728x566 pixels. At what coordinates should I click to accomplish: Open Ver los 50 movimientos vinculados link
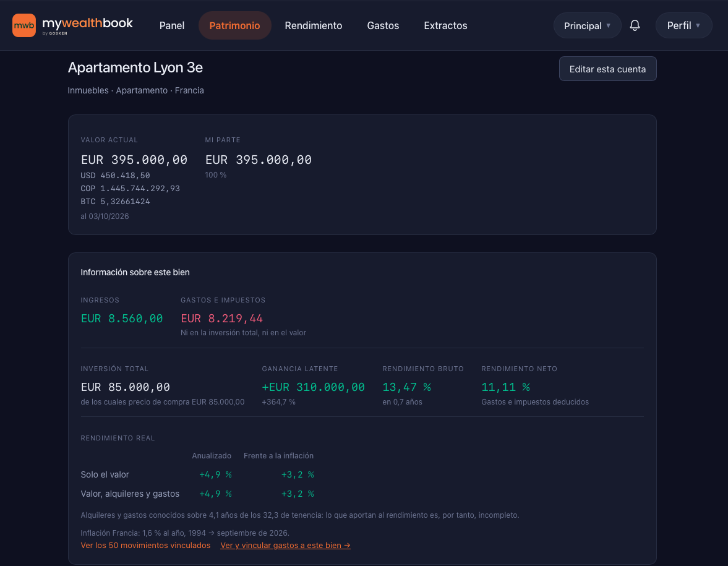(145, 545)
